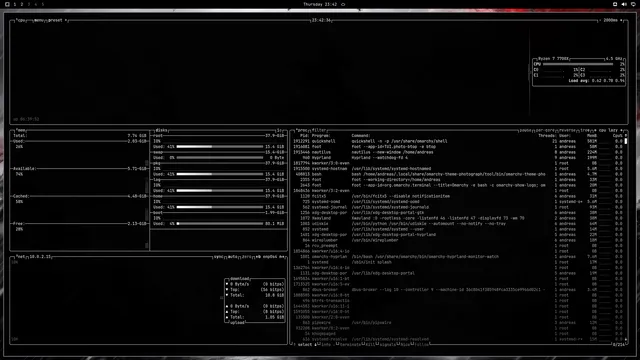The height and width of the screenshot is (360, 640).
Task: Click zero to reset net totals
Action: point(246,257)
